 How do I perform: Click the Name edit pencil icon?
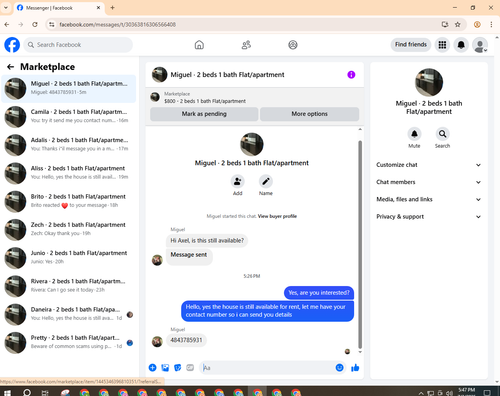tap(266, 181)
